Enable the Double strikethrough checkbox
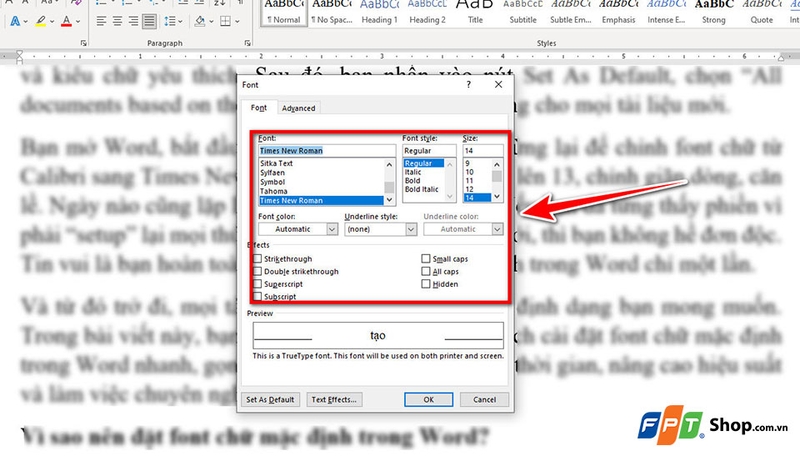Image resolution: width=800 pixels, height=456 pixels. [x=258, y=271]
